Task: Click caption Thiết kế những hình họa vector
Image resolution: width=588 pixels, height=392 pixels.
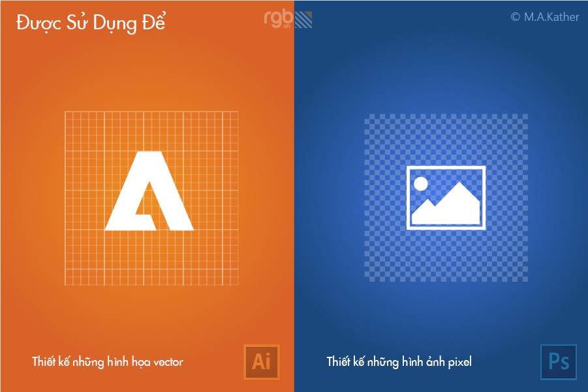Action: [x=108, y=362]
